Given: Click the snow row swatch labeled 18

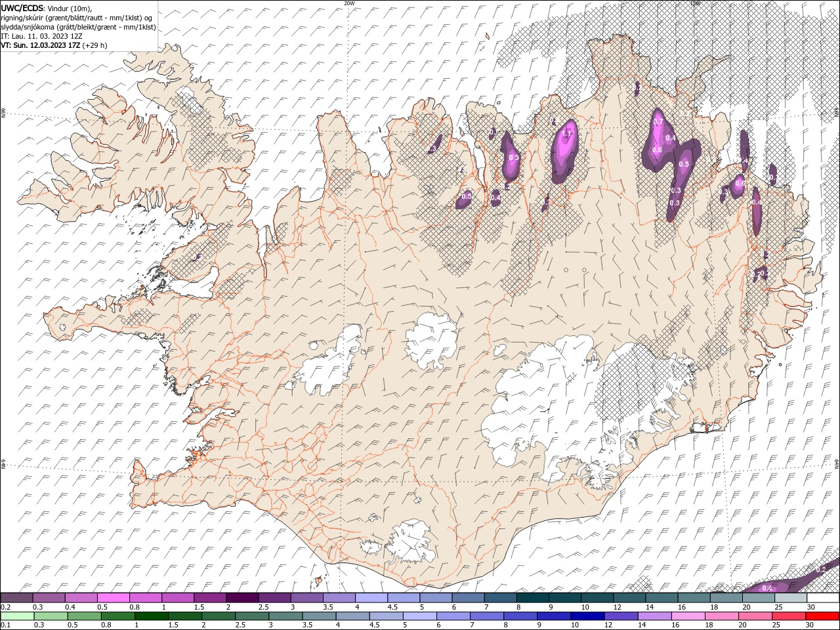Looking at the screenshot, I should 726,598.
